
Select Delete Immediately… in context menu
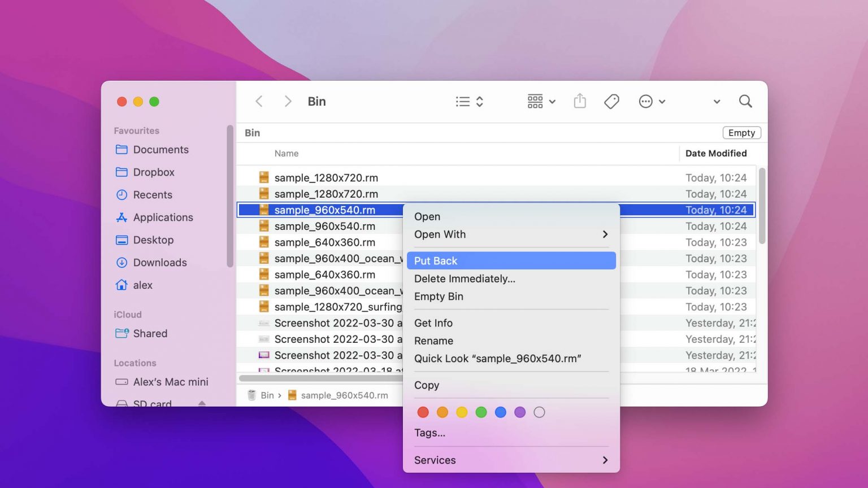pos(465,279)
